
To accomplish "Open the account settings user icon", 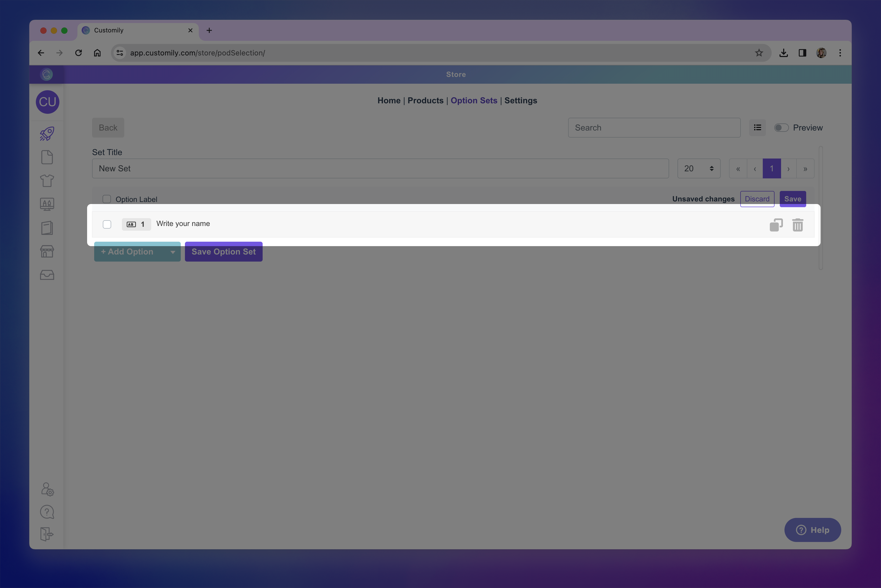I will [47, 489].
